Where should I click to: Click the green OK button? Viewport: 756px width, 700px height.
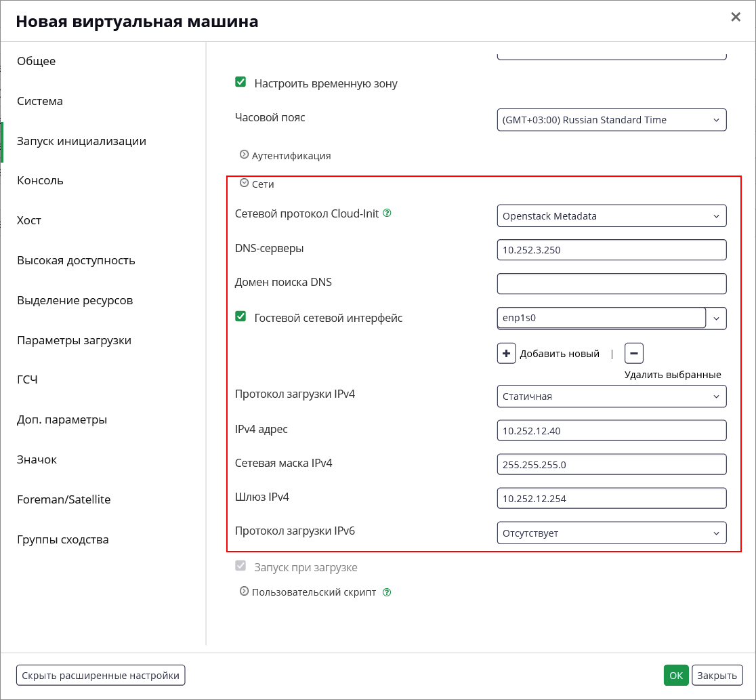point(676,676)
